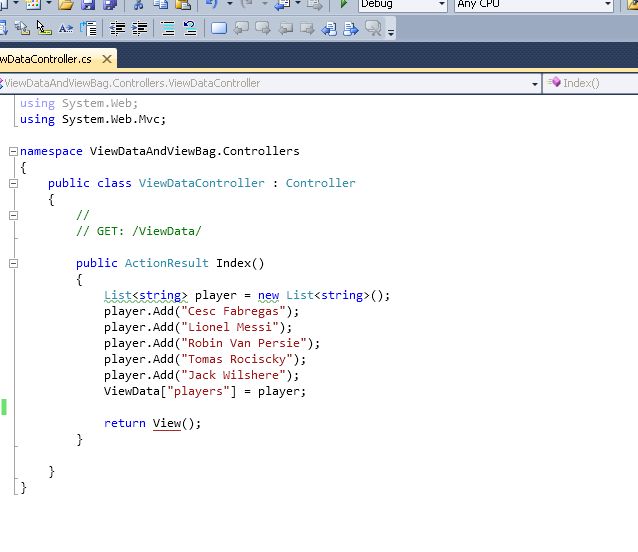
Task: Go to next bookmark in document
Action: tap(351, 28)
